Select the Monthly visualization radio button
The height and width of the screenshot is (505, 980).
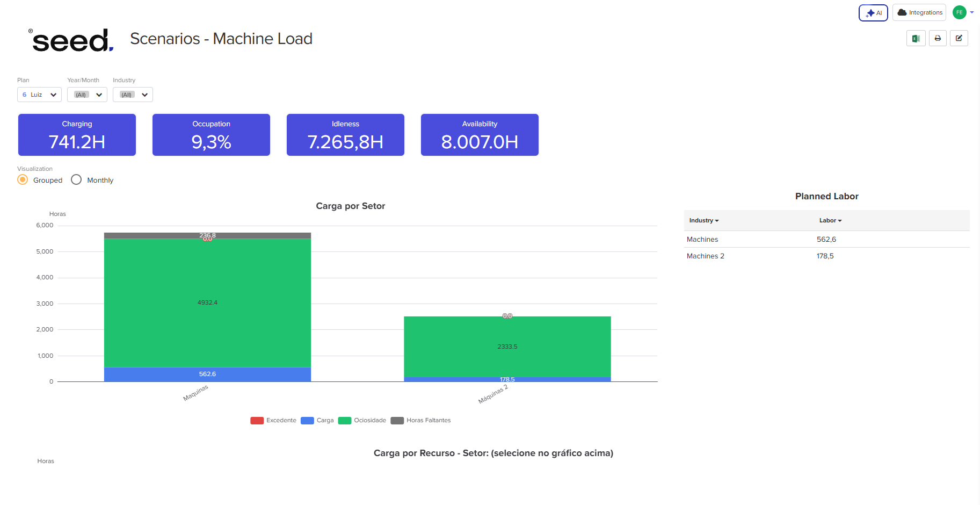point(76,180)
